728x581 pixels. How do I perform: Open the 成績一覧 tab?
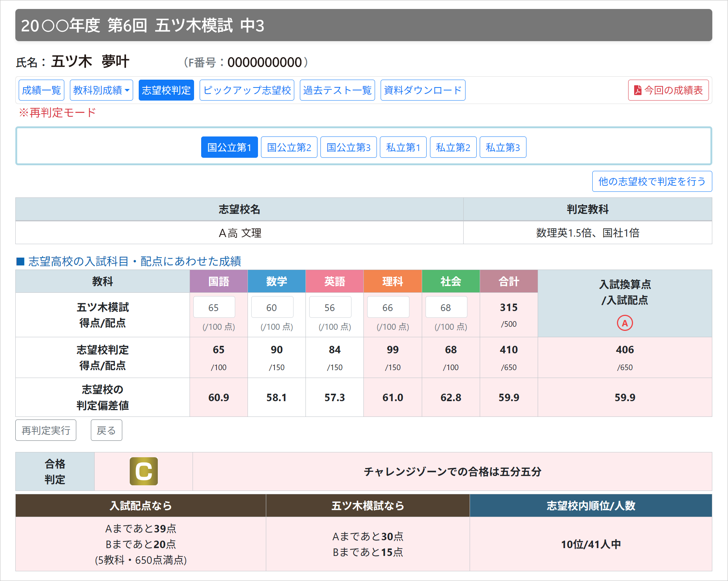tap(42, 90)
